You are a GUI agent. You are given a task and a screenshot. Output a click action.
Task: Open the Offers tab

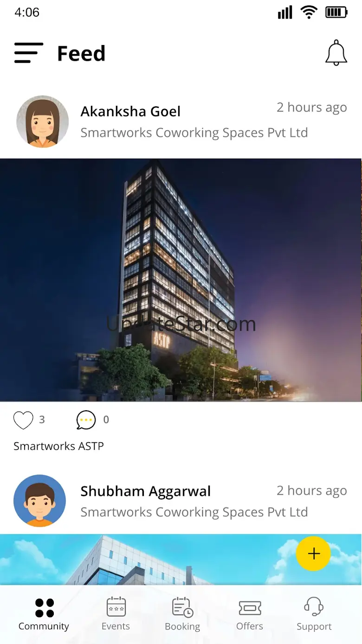250,614
